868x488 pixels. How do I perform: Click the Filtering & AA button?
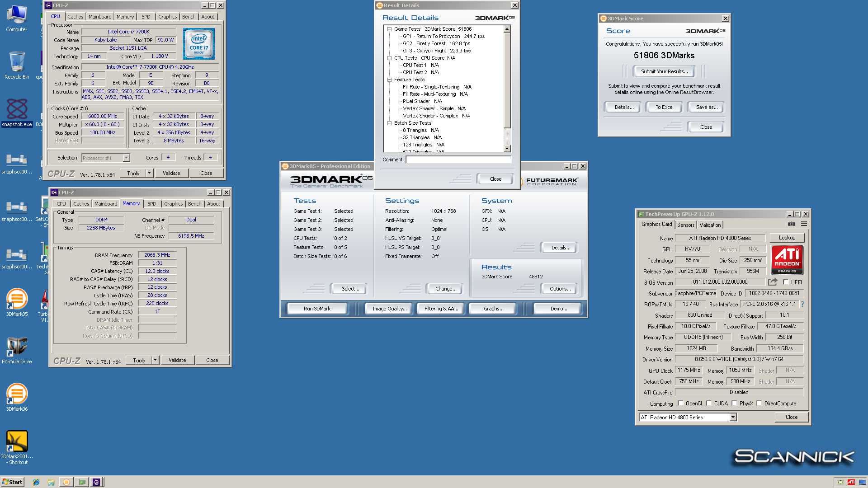tap(441, 309)
